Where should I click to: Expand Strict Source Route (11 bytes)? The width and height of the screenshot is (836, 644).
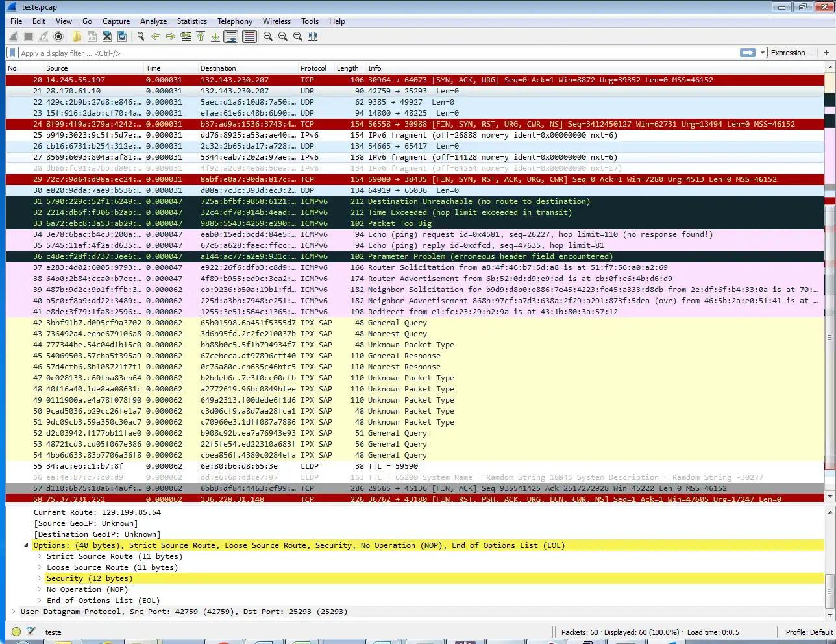[39, 556]
